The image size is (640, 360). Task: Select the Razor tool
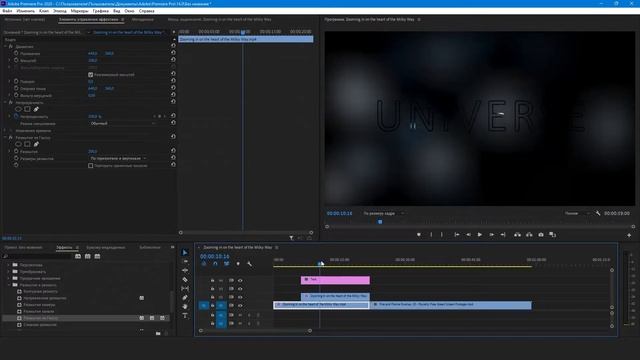point(185,280)
